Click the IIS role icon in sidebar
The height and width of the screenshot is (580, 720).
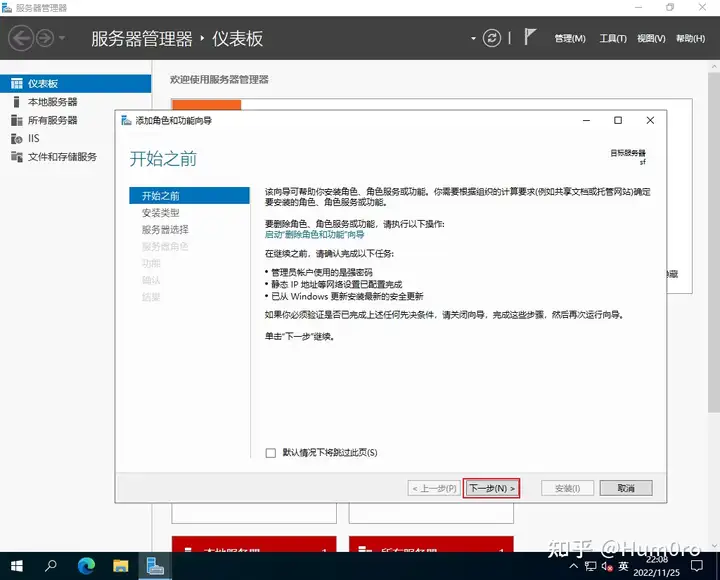(17, 138)
